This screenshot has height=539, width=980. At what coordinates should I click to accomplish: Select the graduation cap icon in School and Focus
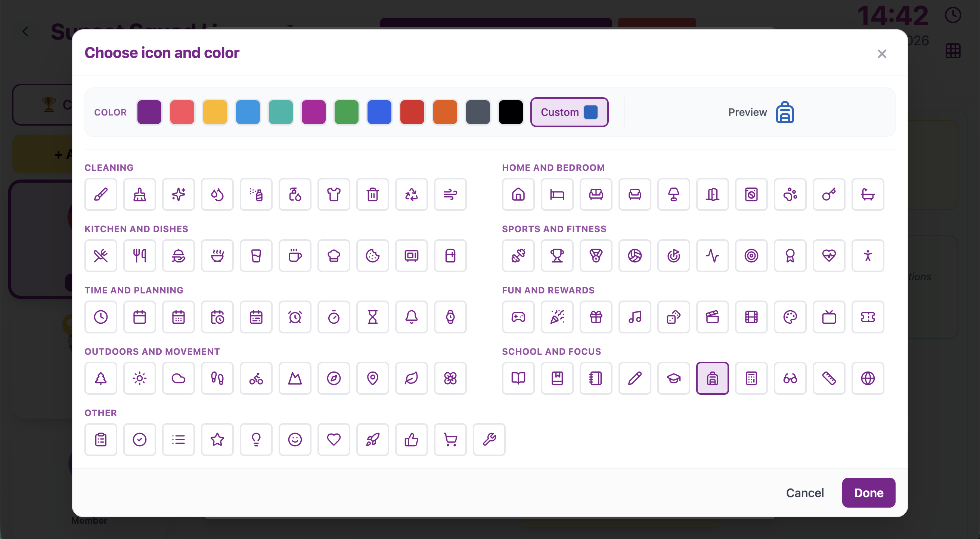[x=673, y=378]
